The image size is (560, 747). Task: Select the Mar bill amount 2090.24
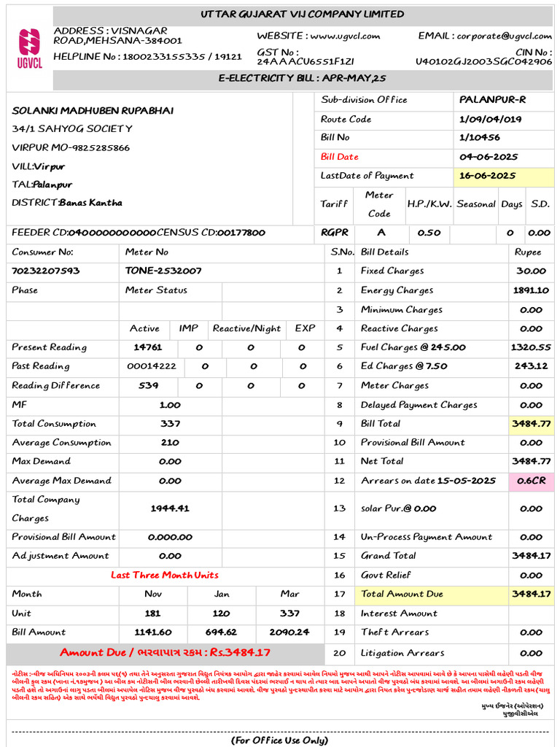289,632
